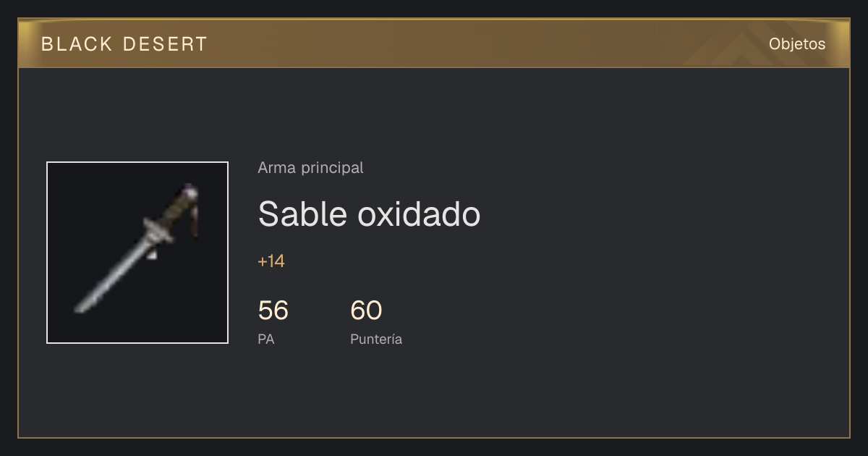
Task: Click the Sable oxidado item name
Action: click(x=369, y=214)
